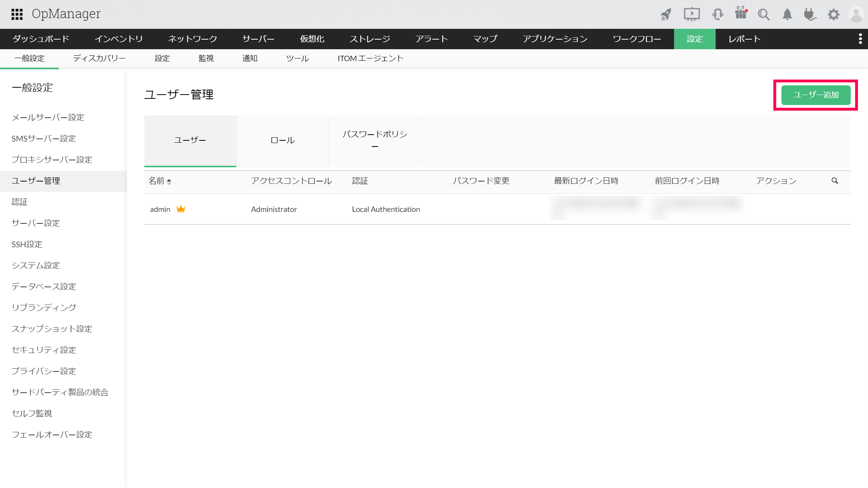Open the presentation screen icon
The image size is (868, 488).
pyautogui.click(x=691, y=14)
